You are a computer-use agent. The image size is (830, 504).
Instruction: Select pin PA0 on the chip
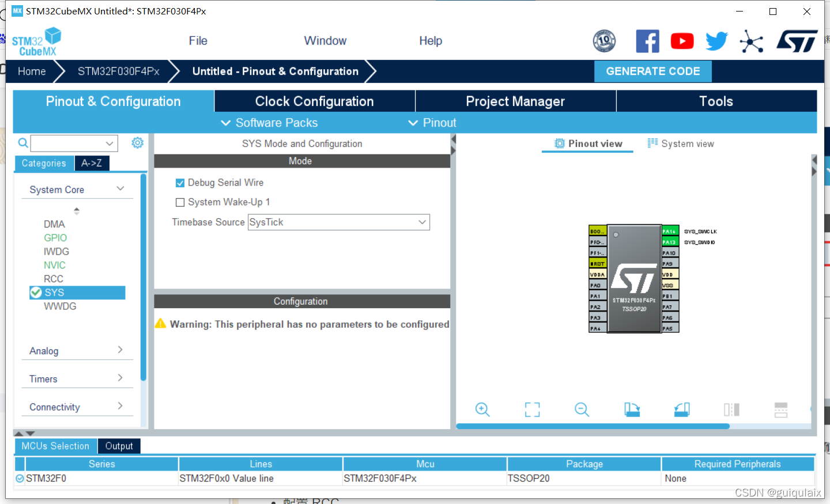pos(598,285)
